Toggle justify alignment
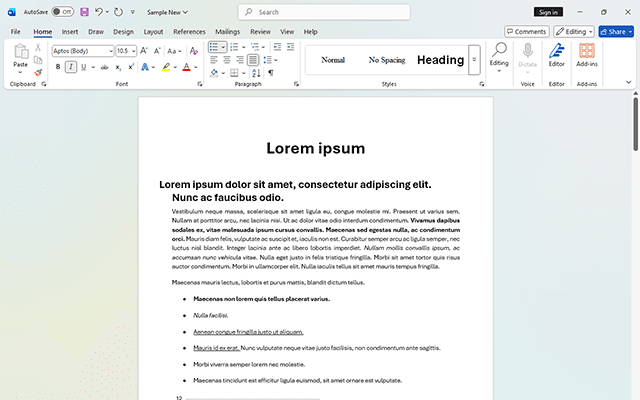 [x=253, y=60]
